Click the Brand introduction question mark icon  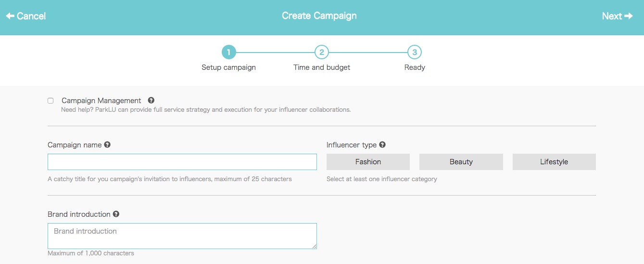coord(116,214)
